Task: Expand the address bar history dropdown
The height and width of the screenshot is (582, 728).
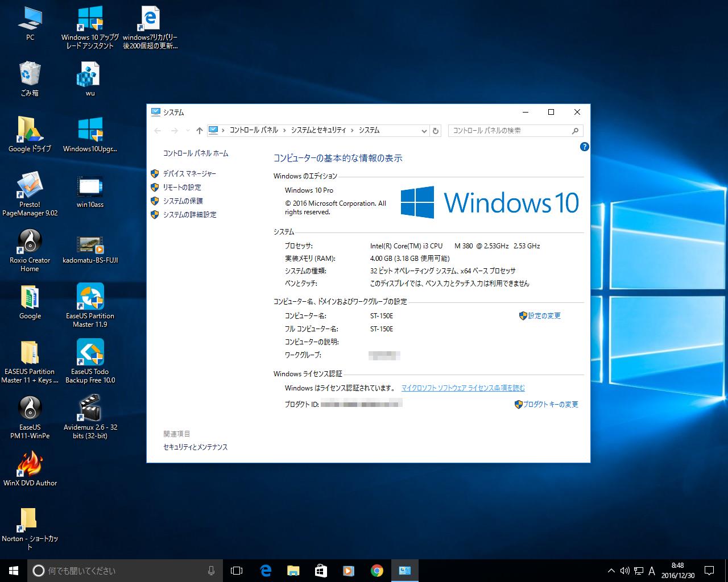Action: 424,131
